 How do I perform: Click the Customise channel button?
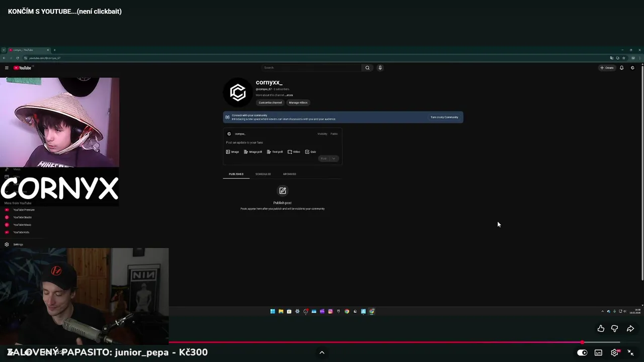coord(270,103)
